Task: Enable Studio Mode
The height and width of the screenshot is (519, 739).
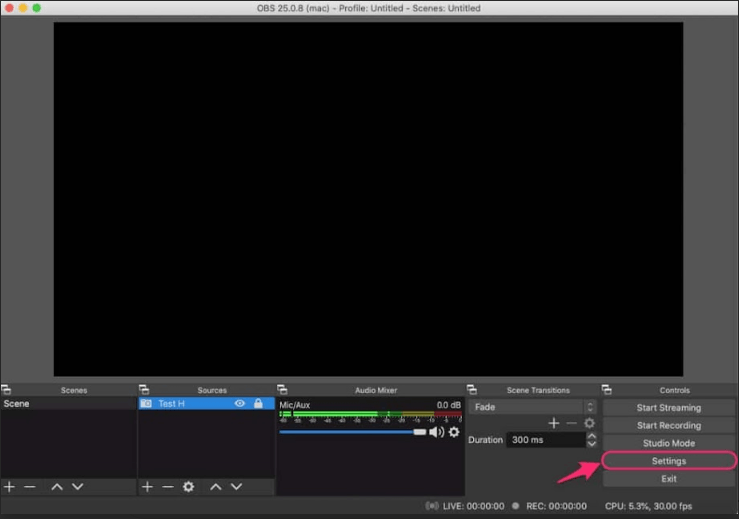Action: (669, 443)
